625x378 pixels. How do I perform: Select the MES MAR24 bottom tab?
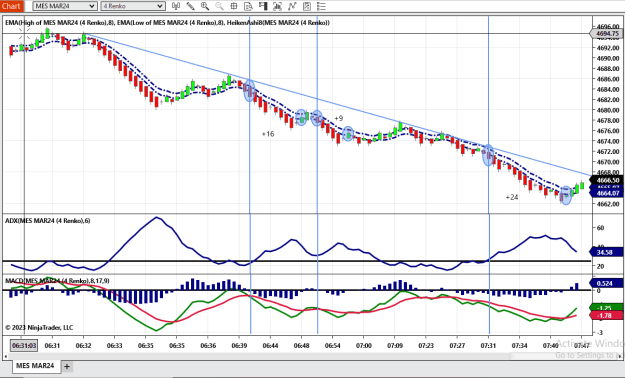[35, 366]
